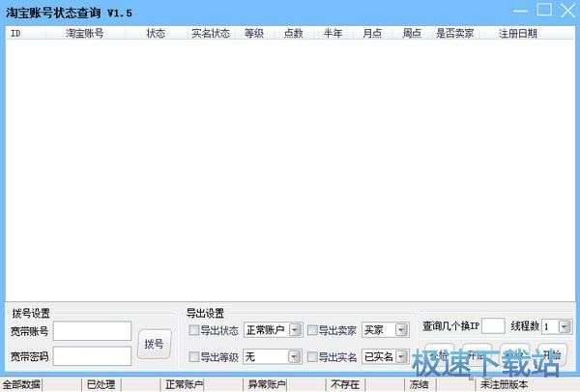Image resolution: width=580 pixels, height=392 pixels.
Task: Tick the 导出实名 checkbox
Action: coord(312,357)
